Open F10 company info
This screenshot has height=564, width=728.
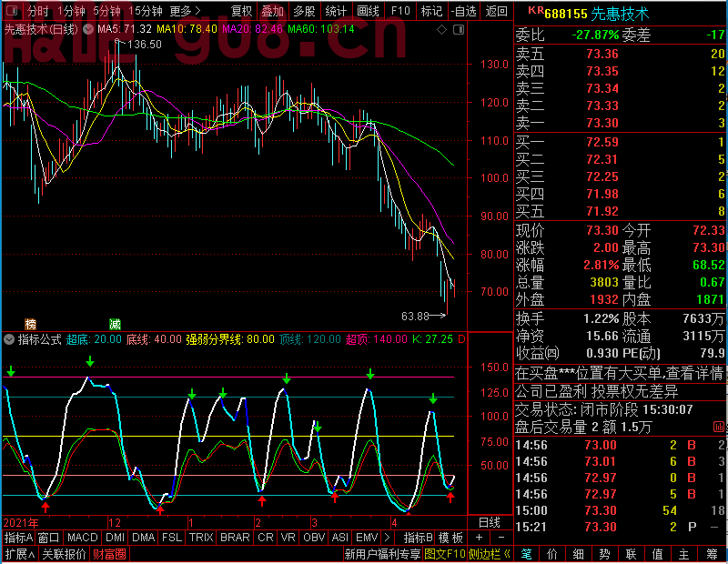pyautogui.click(x=400, y=11)
